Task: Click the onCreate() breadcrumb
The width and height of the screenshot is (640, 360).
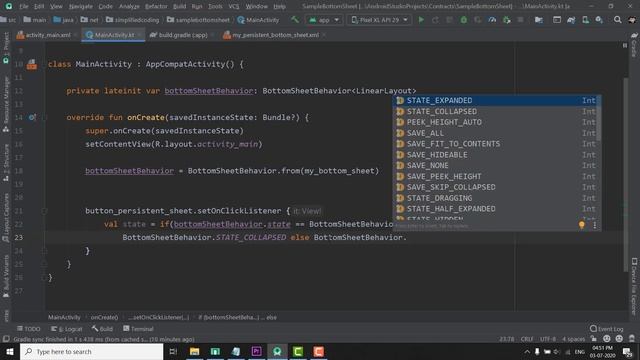Action: click(104, 317)
